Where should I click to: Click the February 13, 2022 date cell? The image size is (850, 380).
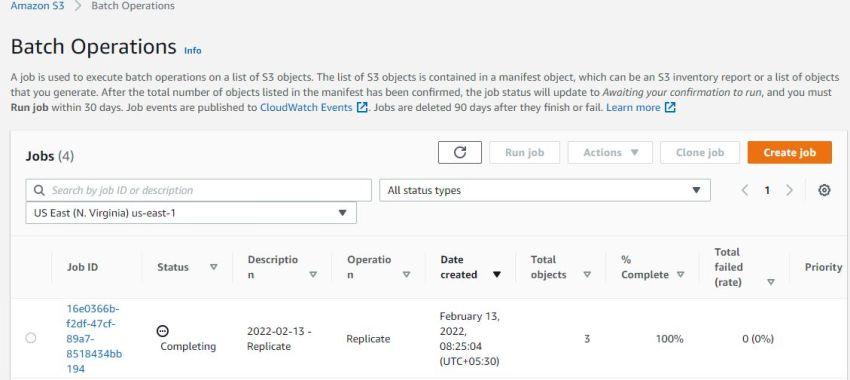coord(469,339)
